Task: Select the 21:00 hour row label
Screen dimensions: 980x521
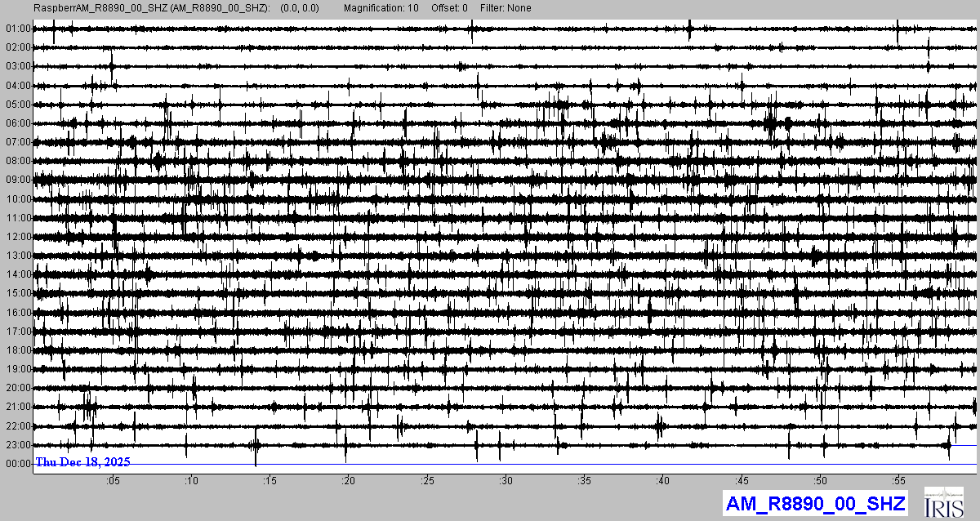Action: click(x=18, y=407)
